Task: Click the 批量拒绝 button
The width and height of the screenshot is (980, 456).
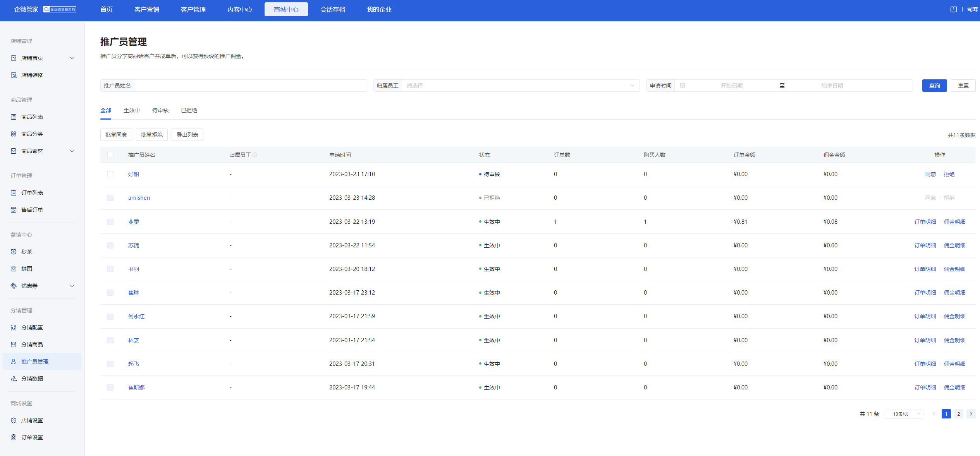Action: coord(152,135)
